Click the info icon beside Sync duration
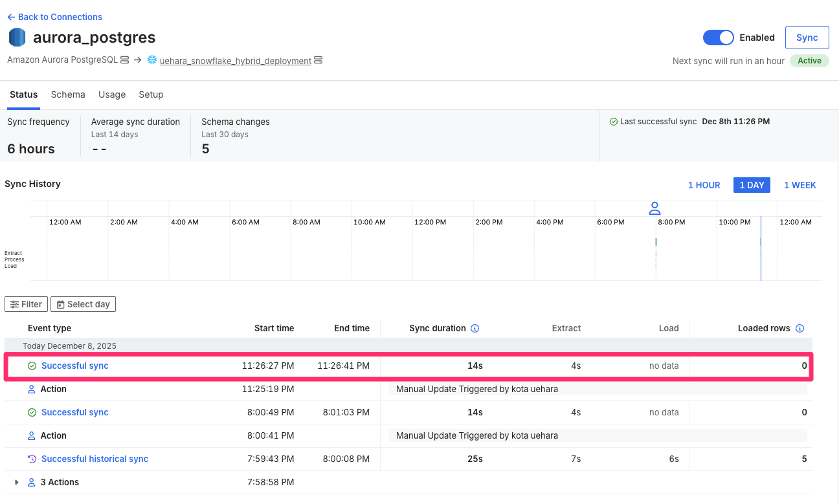This screenshot has width=839, height=504. point(475,329)
